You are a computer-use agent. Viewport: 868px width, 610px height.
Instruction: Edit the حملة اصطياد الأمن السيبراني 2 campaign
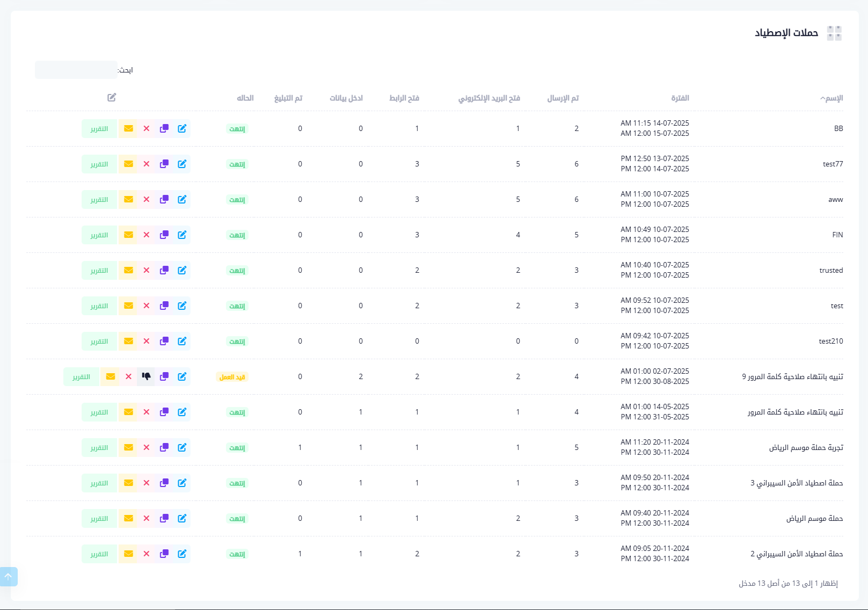click(182, 554)
